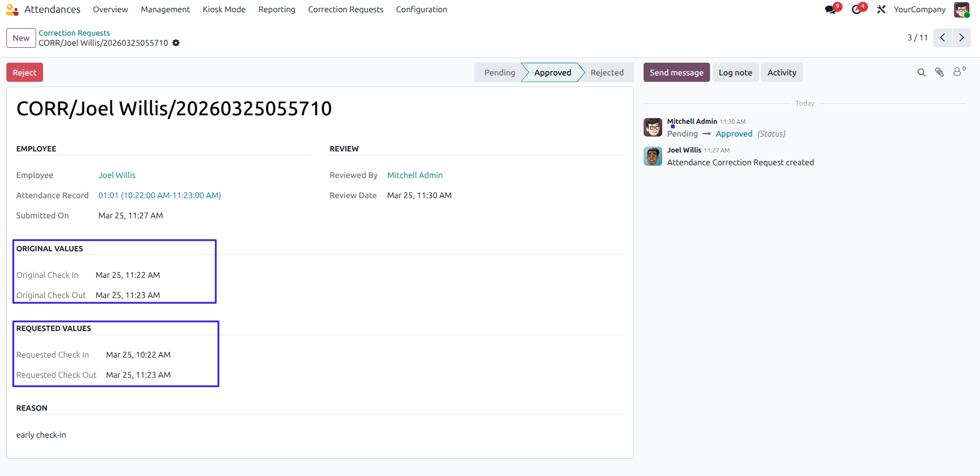Go to the next record arrow
The width and height of the screenshot is (980, 476).
pos(961,38)
